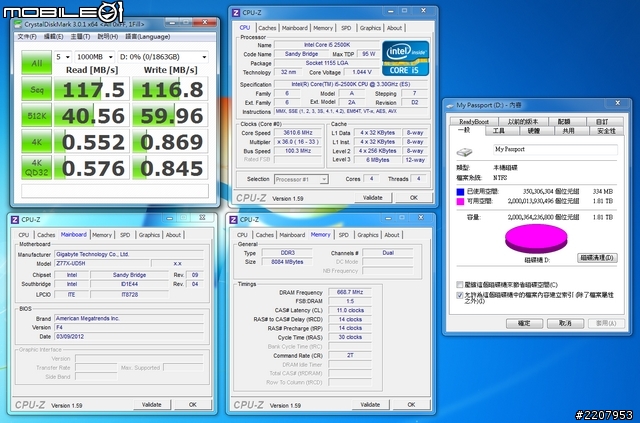Start the 512K test in CrystalDiskMark
Image resolution: width=640 pixels, height=423 pixels.
[36, 115]
